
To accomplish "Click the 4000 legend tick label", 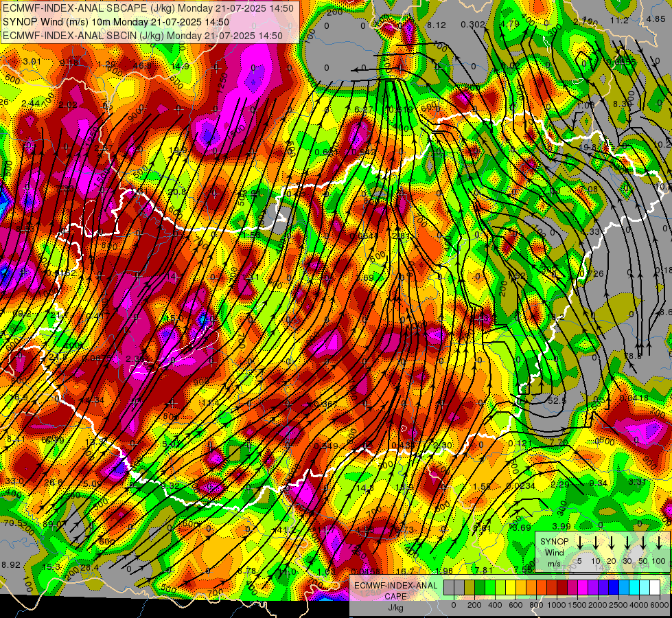I will (638, 605).
